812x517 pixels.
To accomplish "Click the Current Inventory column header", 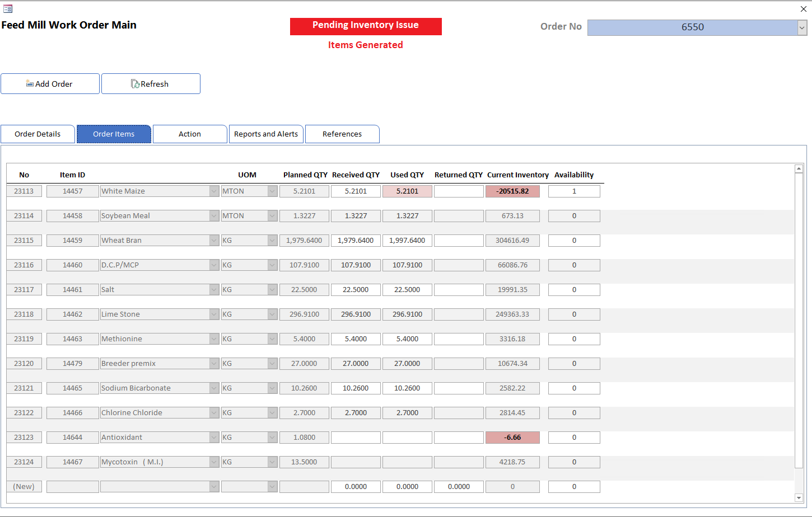I will [x=517, y=175].
